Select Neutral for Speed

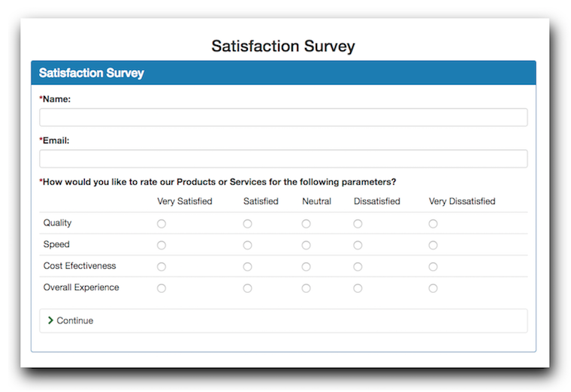(307, 246)
